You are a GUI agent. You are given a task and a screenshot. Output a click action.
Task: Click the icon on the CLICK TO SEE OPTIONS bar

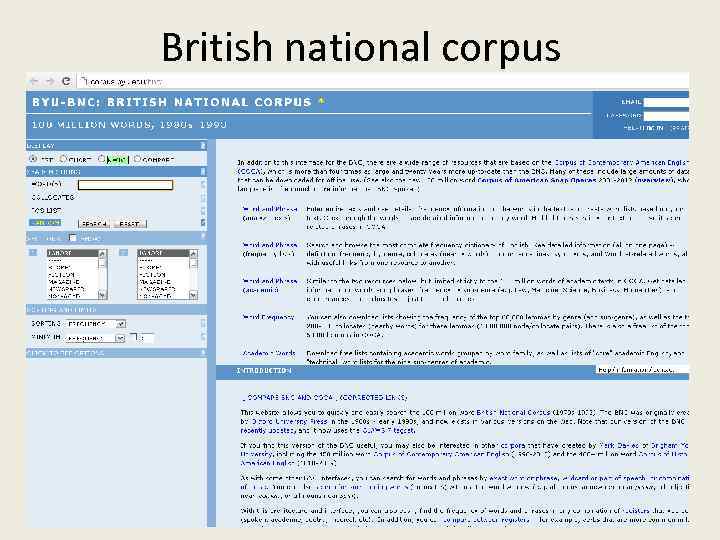[x=203, y=353]
